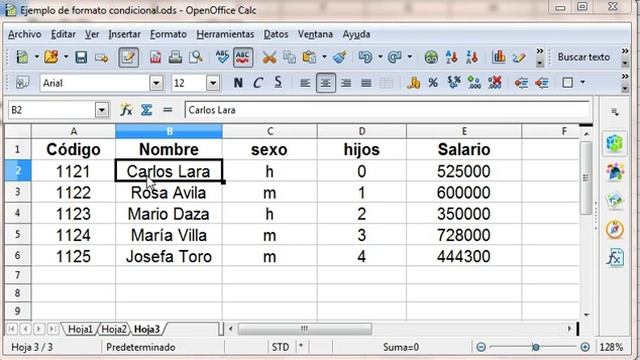Click the Function equals sign icon
Image resolution: width=640 pixels, height=360 pixels.
tap(167, 110)
